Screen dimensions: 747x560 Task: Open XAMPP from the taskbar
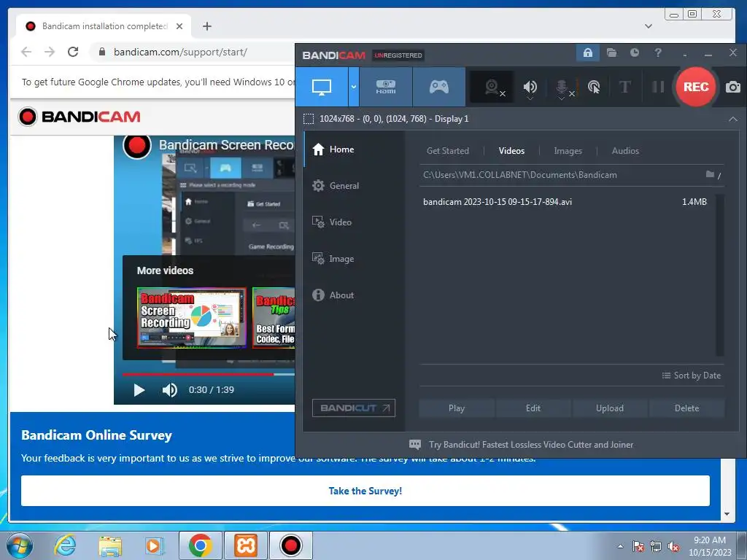tap(245, 545)
